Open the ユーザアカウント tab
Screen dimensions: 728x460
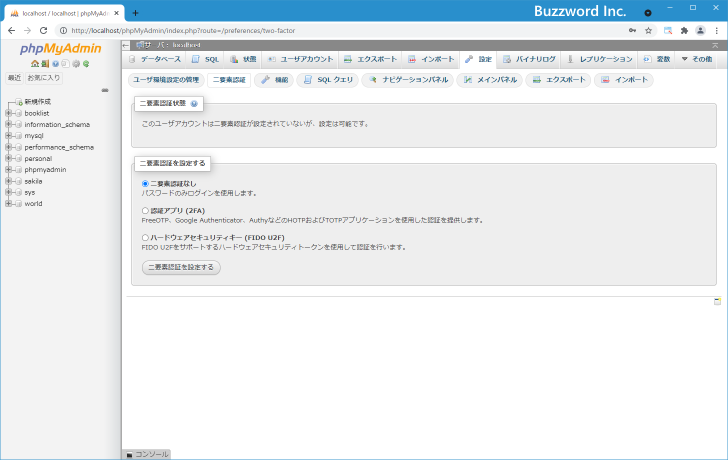coord(300,59)
